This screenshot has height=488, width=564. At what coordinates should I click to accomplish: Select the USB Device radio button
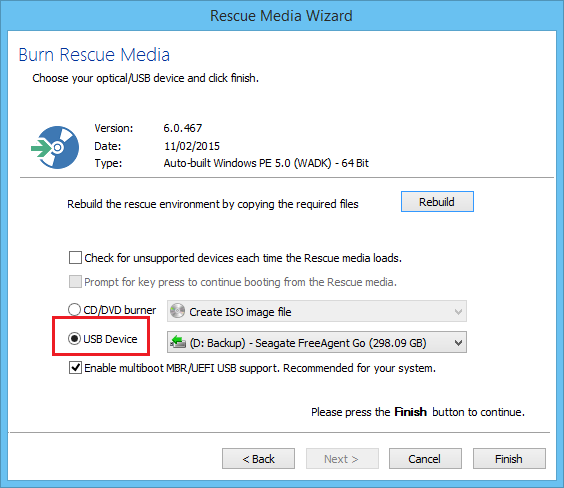point(74,339)
